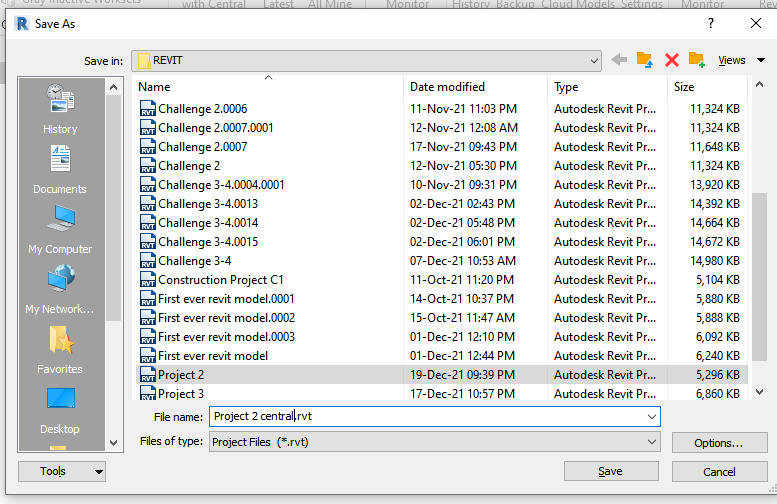Click the Save button

tap(611, 471)
